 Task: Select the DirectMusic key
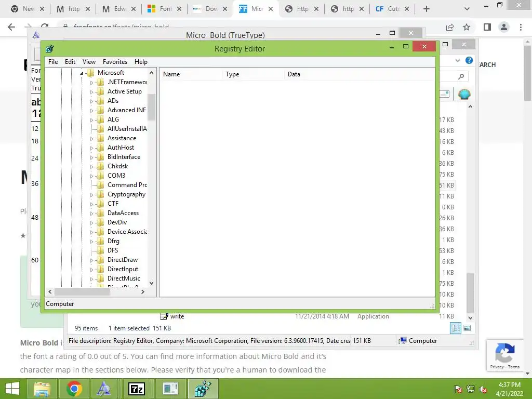[124, 278]
